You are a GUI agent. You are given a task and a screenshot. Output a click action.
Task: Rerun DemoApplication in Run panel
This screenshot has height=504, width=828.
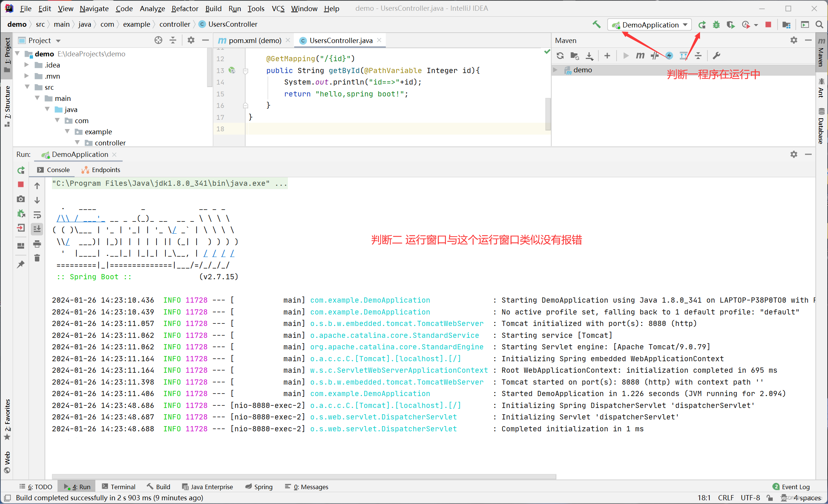(x=21, y=170)
